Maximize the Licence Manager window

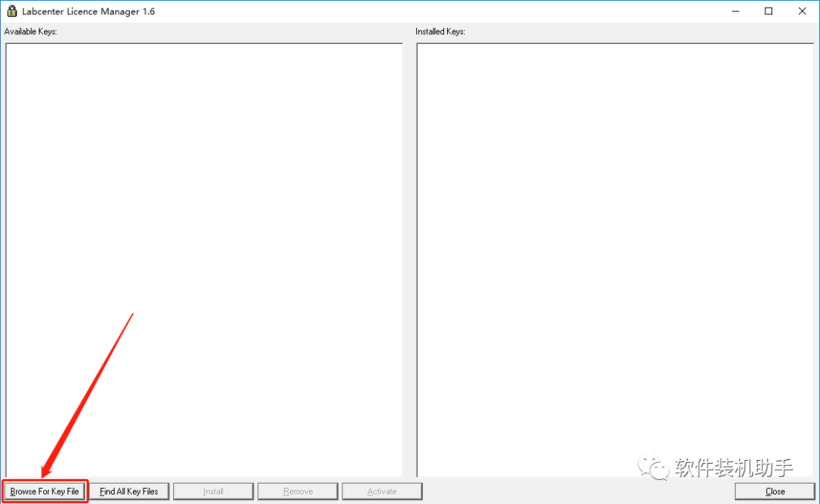[768, 11]
